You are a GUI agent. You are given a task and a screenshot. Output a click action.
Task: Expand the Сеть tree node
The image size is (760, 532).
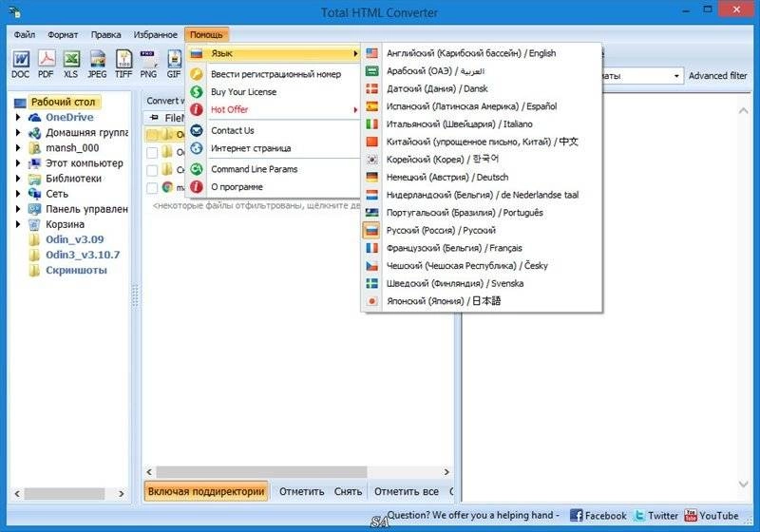click(18, 194)
